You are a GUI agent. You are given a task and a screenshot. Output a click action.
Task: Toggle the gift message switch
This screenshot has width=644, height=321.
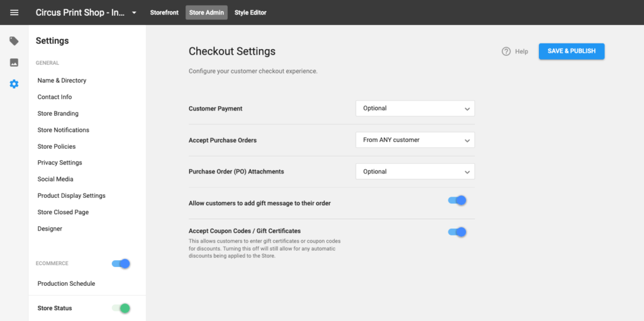click(457, 201)
